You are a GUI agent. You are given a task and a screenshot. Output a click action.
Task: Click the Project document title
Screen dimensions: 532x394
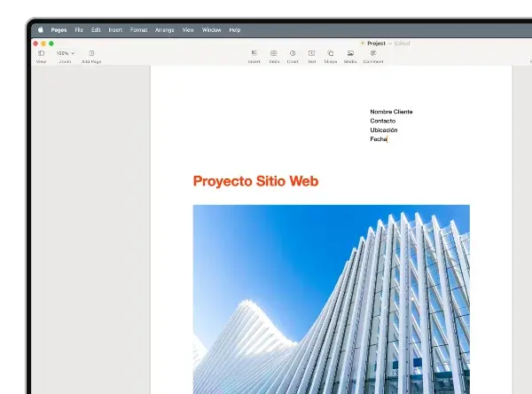(x=376, y=43)
